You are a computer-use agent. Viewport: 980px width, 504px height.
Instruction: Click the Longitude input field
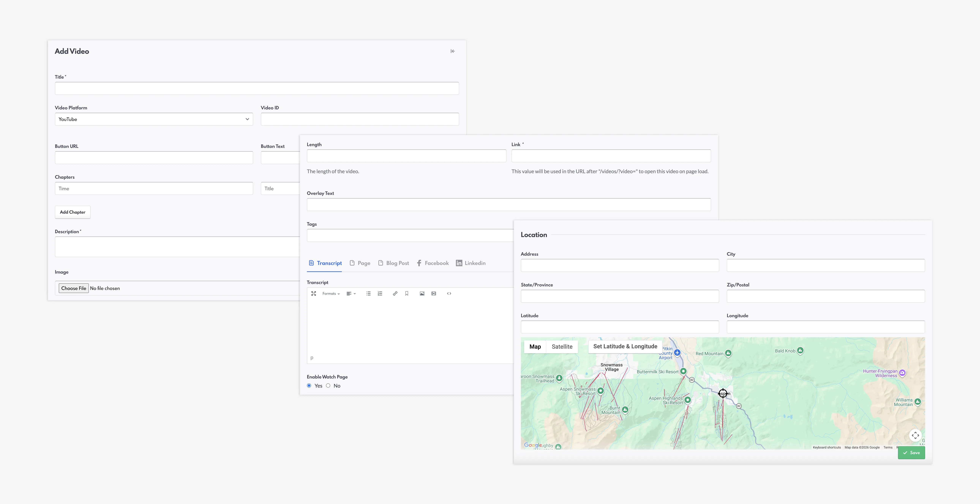coord(826,327)
